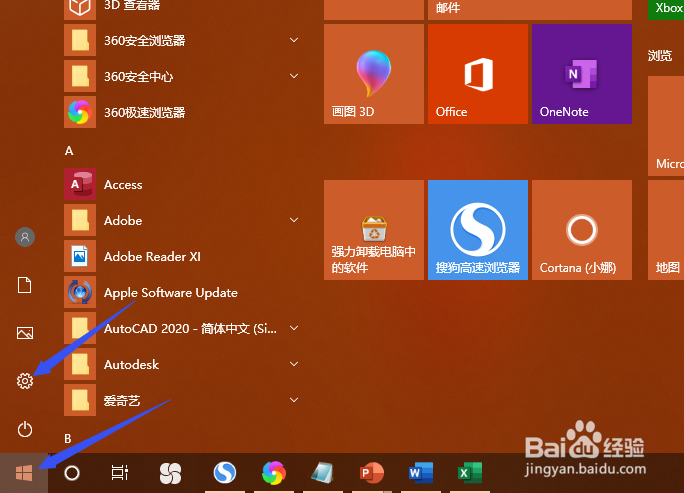Image resolution: width=684 pixels, height=493 pixels.
Task: Click the letter B section header
Action: coord(68,438)
